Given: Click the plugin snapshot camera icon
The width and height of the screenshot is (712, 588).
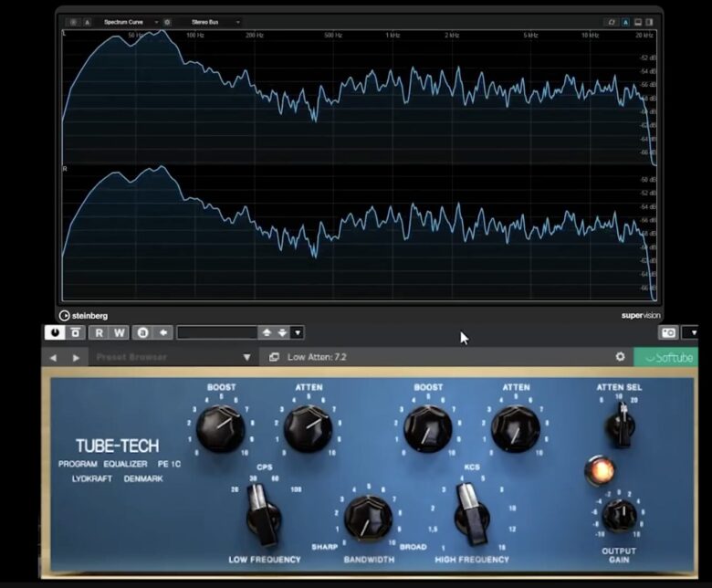Looking at the screenshot, I should (668, 333).
